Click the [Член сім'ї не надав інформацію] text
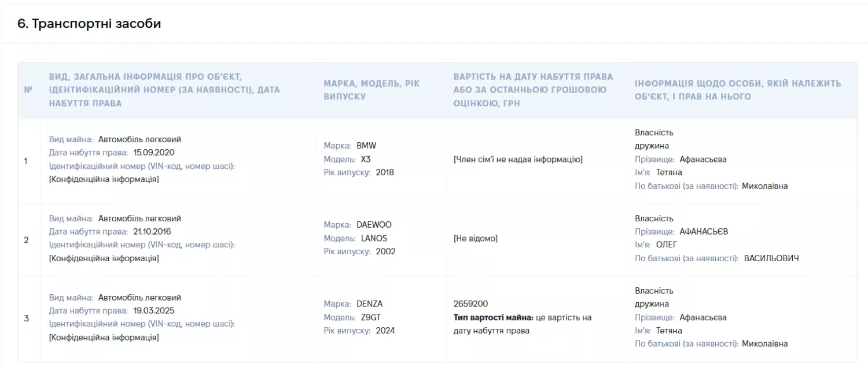 tap(518, 159)
